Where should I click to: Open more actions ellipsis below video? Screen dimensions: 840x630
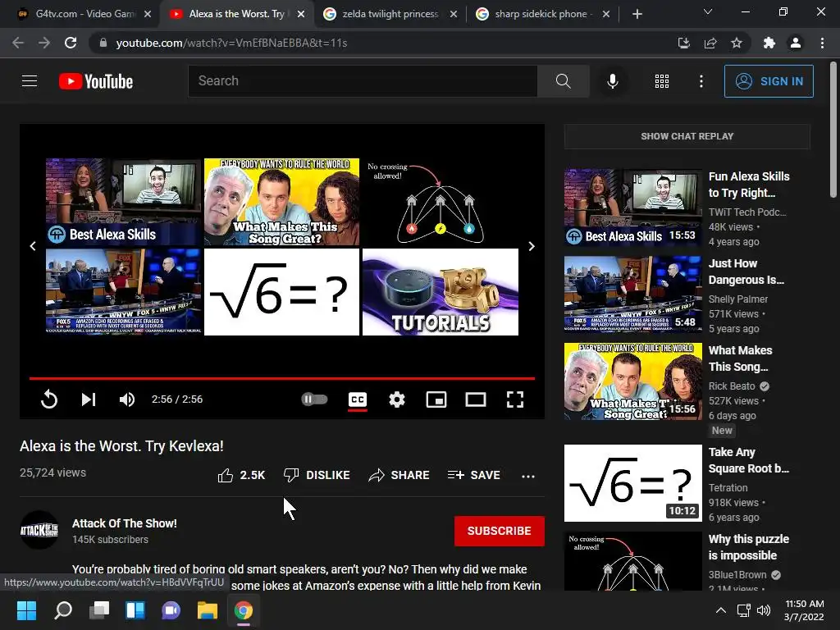[528, 476]
